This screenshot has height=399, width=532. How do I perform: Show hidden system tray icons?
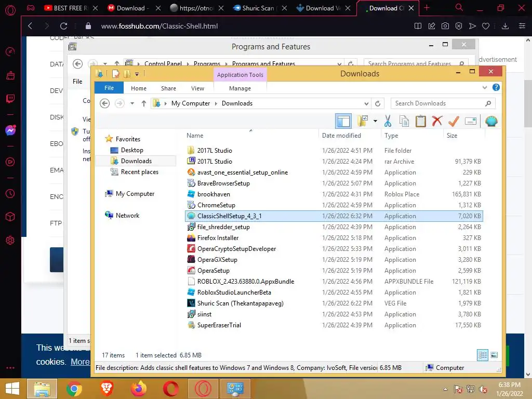point(445,389)
